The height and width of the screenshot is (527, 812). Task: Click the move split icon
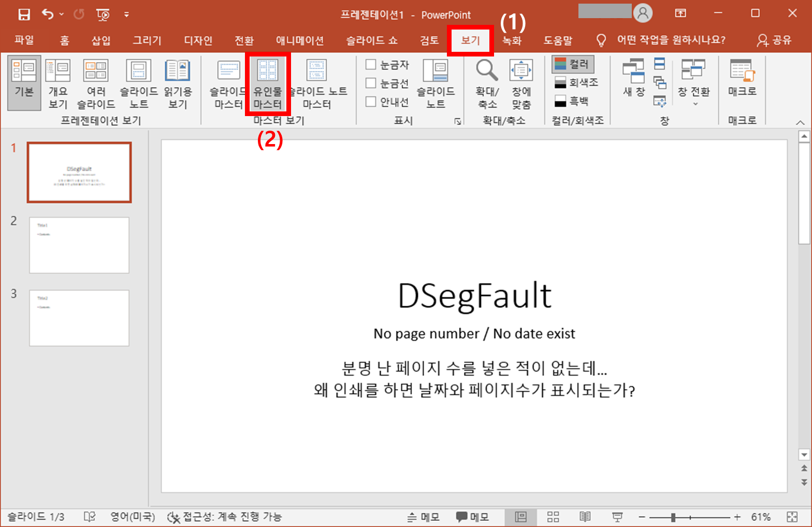tap(659, 101)
